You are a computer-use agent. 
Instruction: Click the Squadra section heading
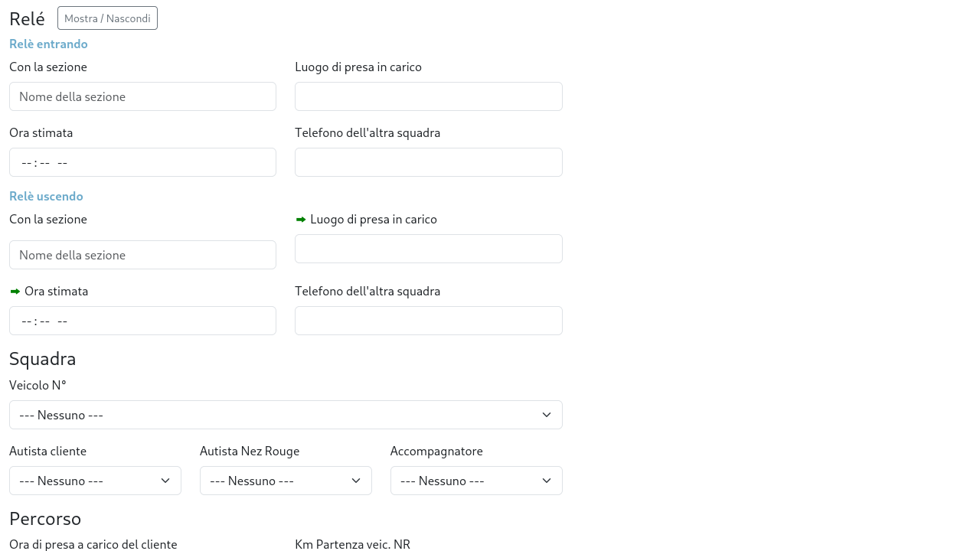tap(43, 359)
